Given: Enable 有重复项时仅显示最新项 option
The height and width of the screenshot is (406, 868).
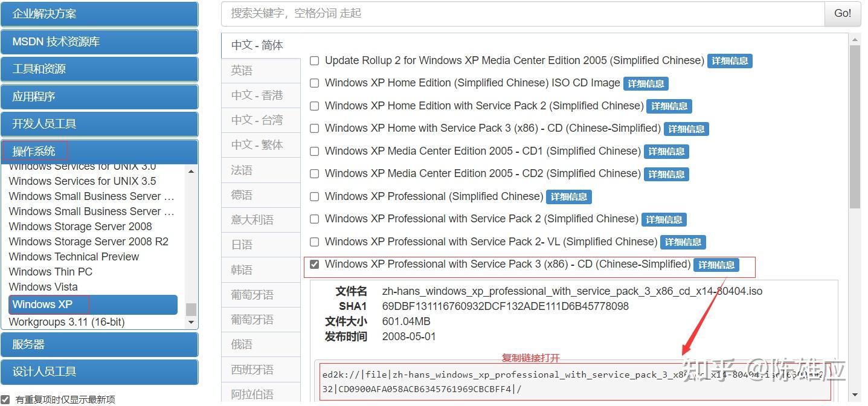Looking at the screenshot, I should pos(6,399).
